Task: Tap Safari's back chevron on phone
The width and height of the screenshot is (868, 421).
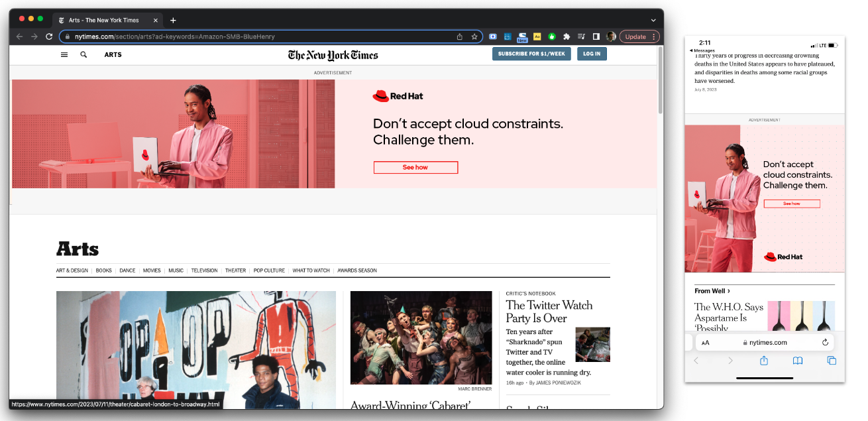Action: [696, 361]
